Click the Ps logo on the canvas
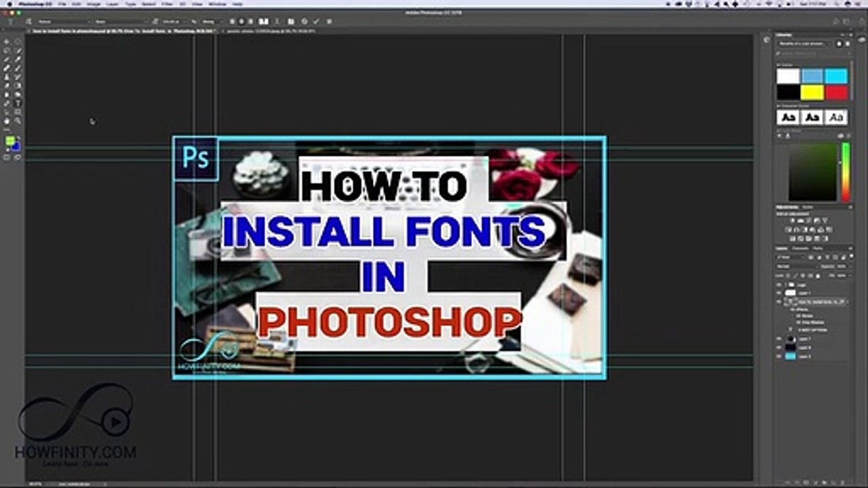Screen dimensions: 868x488 pos(196,159)
